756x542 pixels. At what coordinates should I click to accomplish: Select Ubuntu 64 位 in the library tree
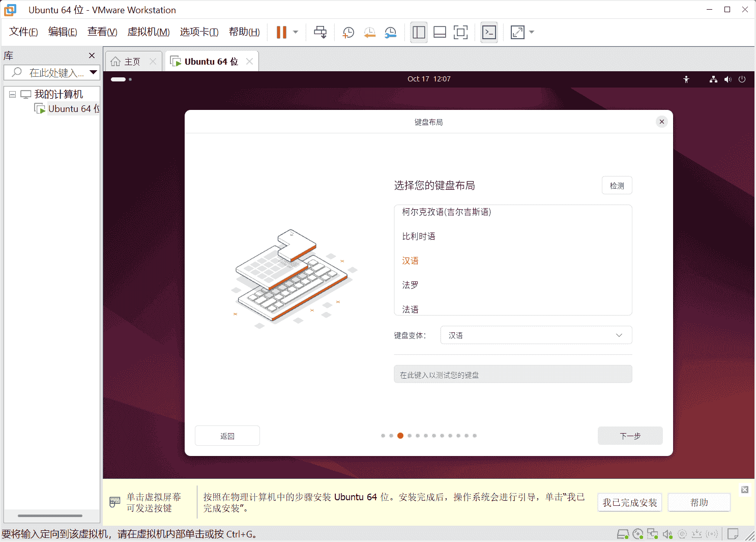(x=74, y=108)
